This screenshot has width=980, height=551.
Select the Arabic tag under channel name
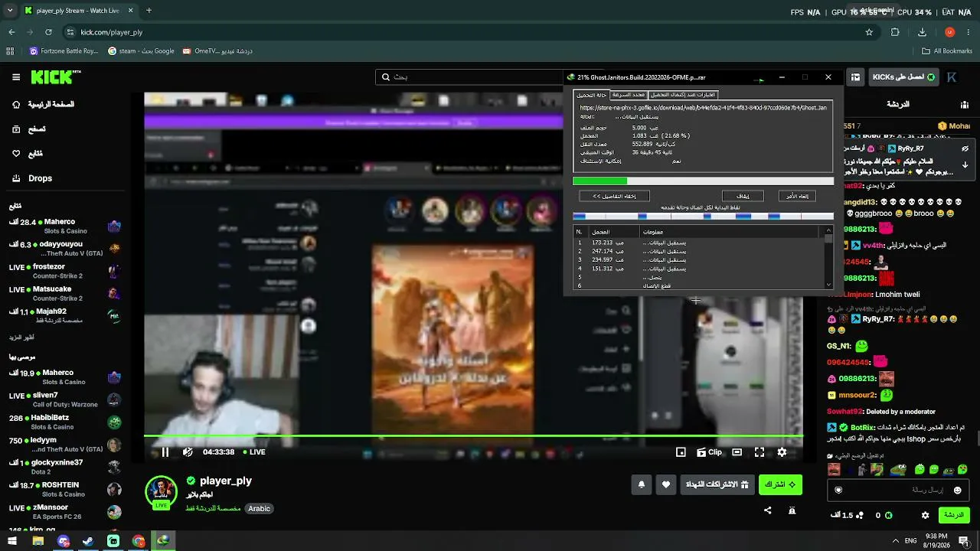[260, 509]
